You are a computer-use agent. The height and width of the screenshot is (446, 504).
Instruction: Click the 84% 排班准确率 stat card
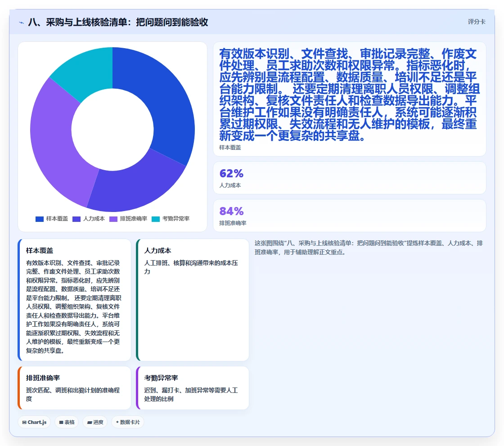click(x=349, y=216)
